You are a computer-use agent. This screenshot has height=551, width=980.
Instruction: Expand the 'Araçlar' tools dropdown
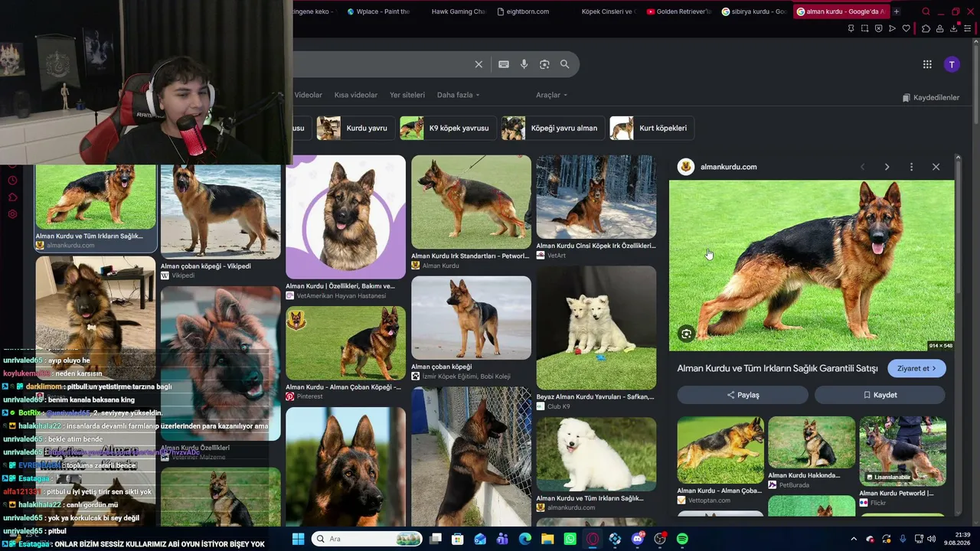(x=551, y=95)
